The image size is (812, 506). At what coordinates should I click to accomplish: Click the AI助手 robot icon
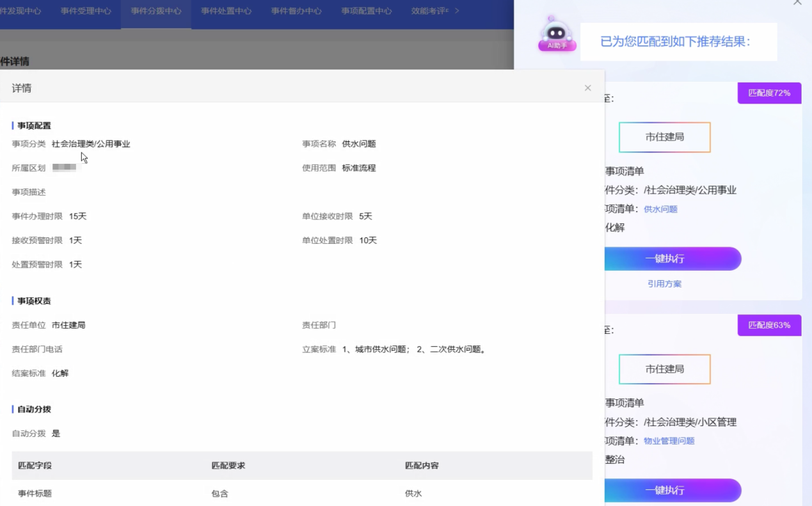point(557,34)
